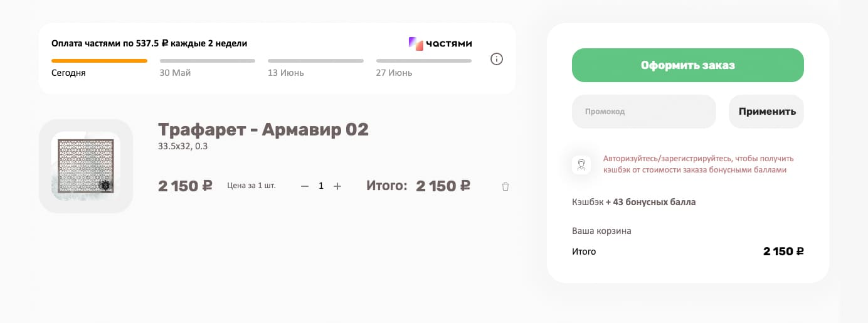Click the 2 150 ₽ order total in Ваша корзина

(x=783, y=252)
